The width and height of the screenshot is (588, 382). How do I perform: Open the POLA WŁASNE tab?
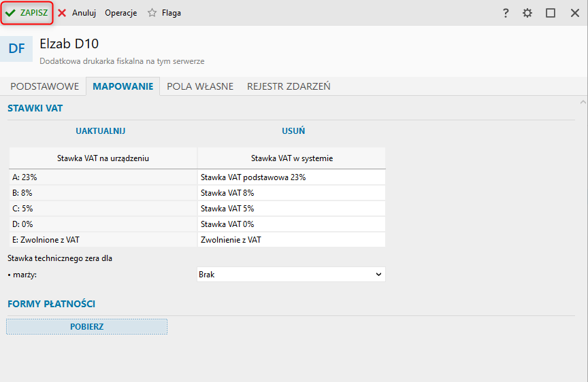tap(200, 86)
